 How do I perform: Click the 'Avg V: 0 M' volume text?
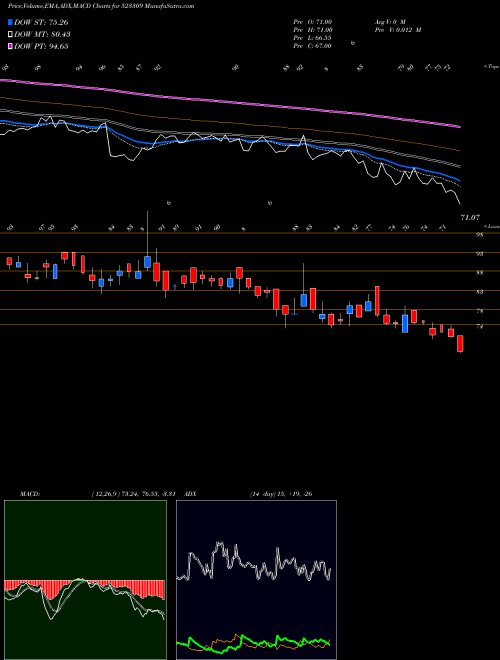(x=390, y=22)
